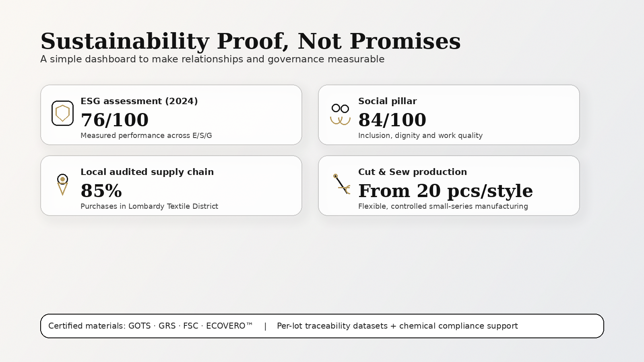Viewport: 644px width, 362px height.
Task: Click the Per-lot traceability datasets text
Action: click(397, 326)
